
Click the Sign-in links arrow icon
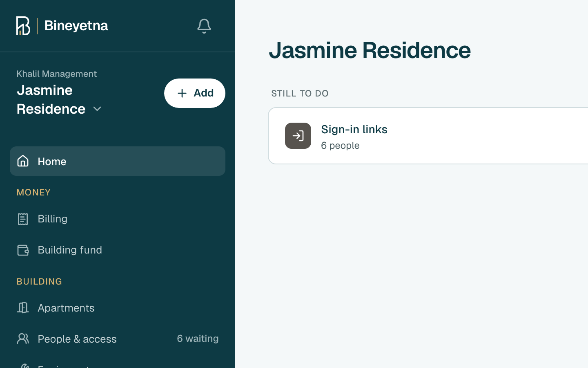(298, 136)
